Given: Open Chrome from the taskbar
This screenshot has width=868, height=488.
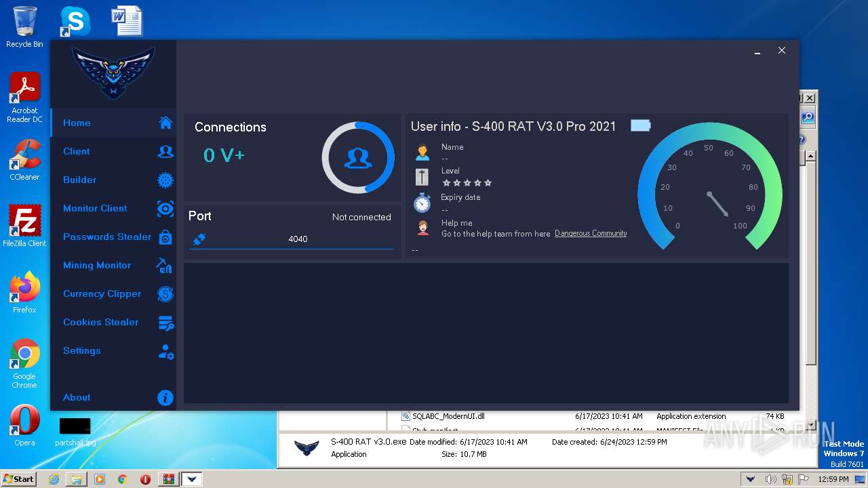Looking at the screenshot, I should point(123,479).
